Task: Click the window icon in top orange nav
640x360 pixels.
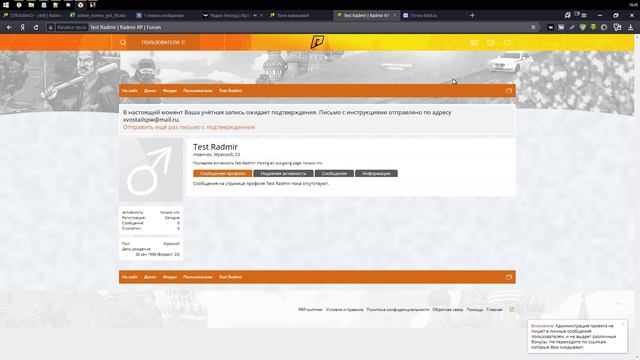Action: (509, 91)
